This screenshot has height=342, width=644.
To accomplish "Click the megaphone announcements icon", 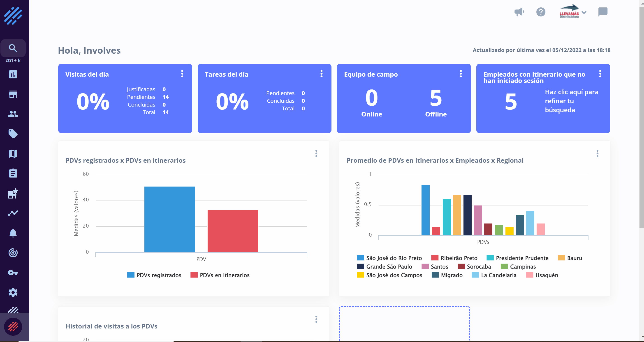I will (x=519, y=12).
